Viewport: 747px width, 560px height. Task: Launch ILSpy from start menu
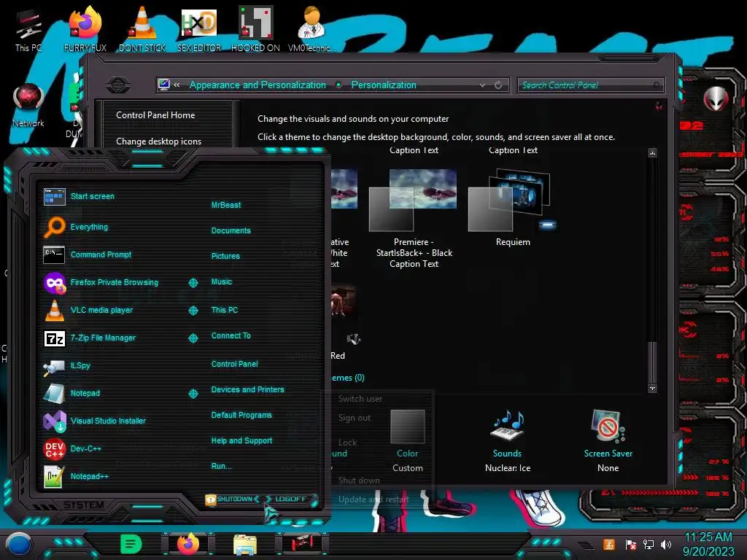80,365
